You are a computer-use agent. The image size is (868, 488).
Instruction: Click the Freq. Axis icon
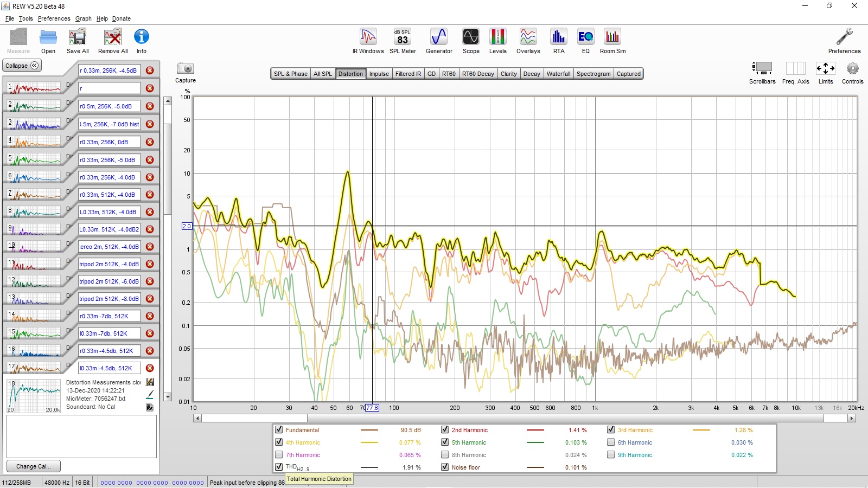(796, 68)
